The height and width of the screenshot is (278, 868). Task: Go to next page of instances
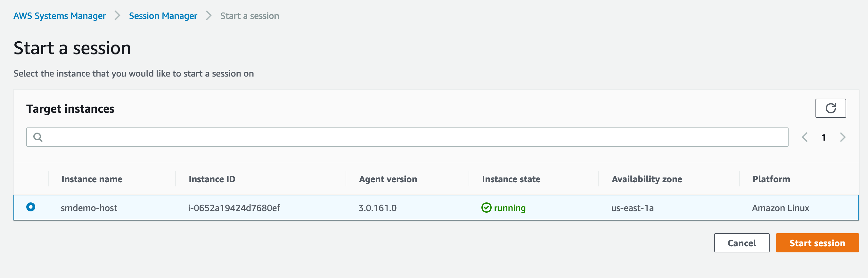[x=843, y=137]
